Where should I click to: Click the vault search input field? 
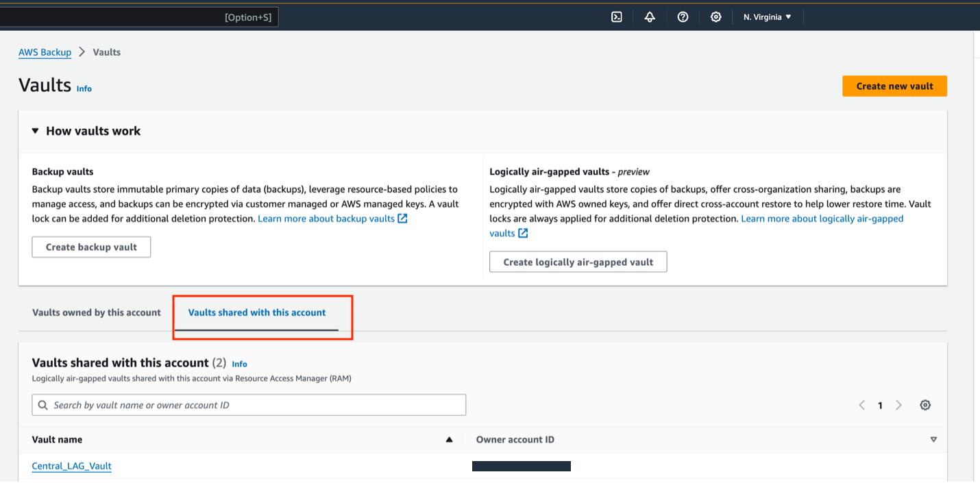[x=248, y=405]
